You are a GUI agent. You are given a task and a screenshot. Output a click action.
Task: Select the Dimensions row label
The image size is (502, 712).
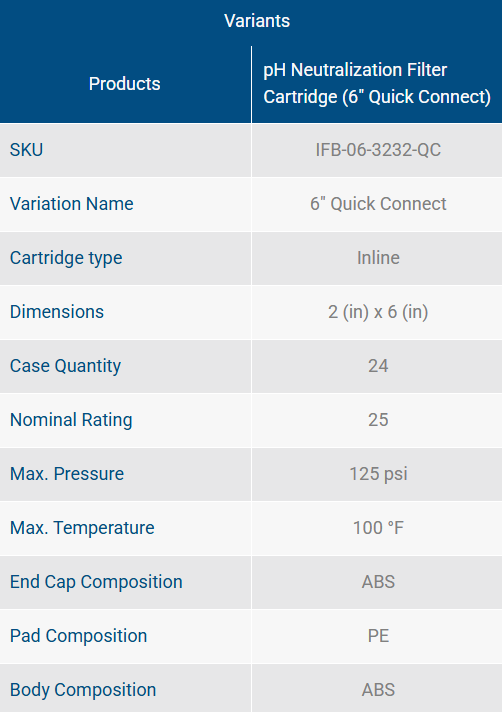(x=57, y=312)
